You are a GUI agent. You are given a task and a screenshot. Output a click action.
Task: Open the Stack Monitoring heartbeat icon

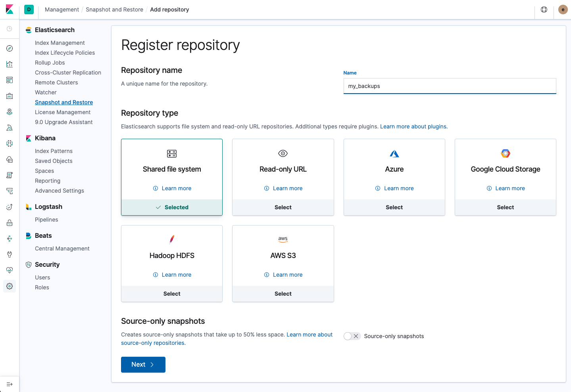coord(10,270)
